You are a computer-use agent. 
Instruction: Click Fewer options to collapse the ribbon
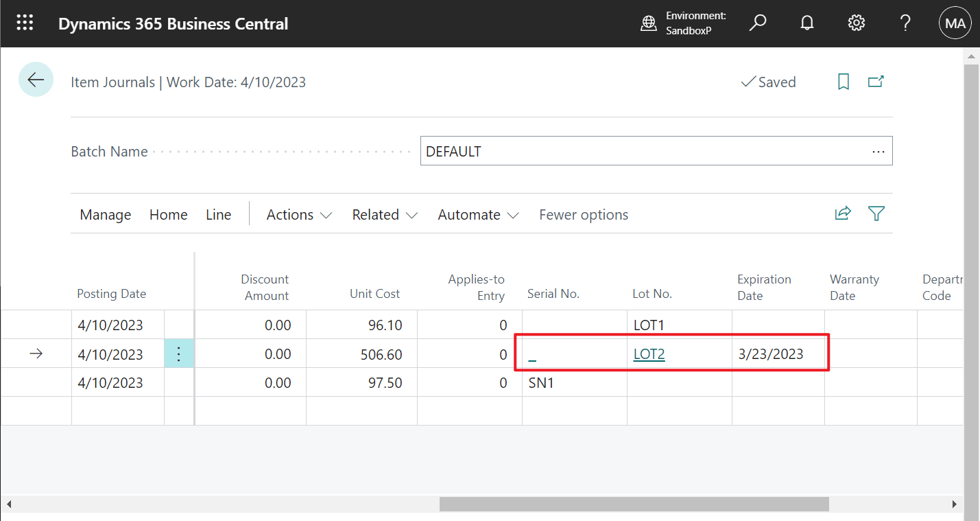(x=584, y=214)
